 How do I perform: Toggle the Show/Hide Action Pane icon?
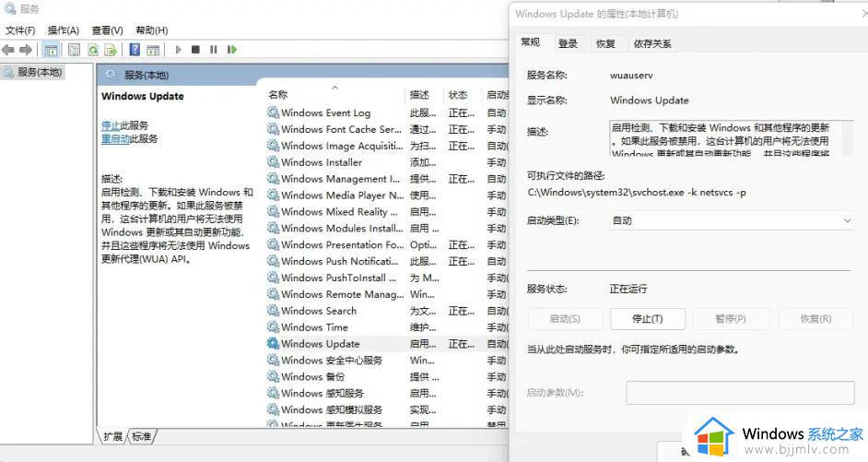pos(153,50)
